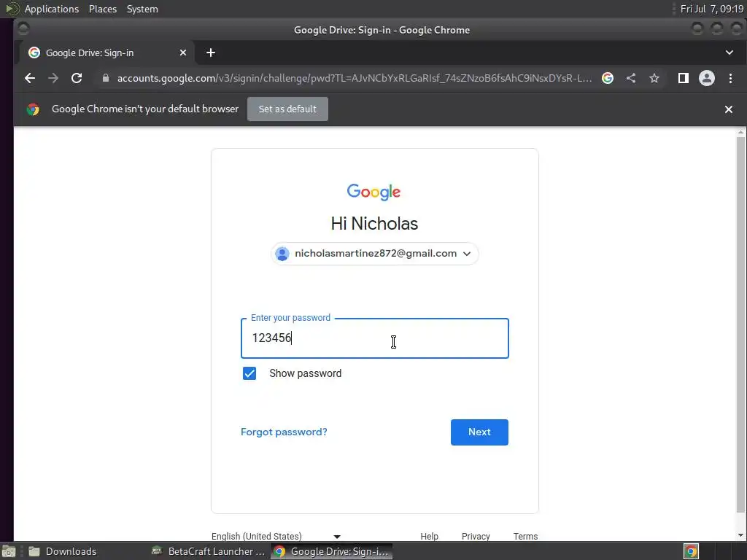Image resolution: width=747 pixels, height=560 pixels.
Task: Switch to BetaCraft Launcher in taskbar
Action: (208, 551)
